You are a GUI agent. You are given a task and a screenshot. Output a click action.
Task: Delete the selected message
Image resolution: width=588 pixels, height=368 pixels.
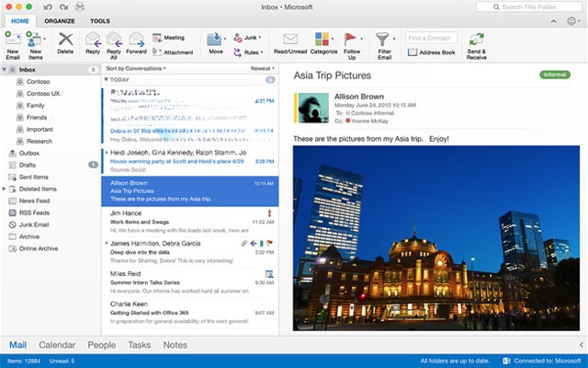(65, 43)
